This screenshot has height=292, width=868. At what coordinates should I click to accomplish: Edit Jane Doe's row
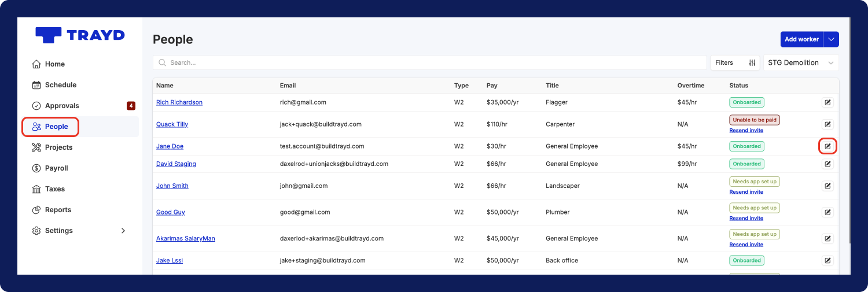point(827,146)
